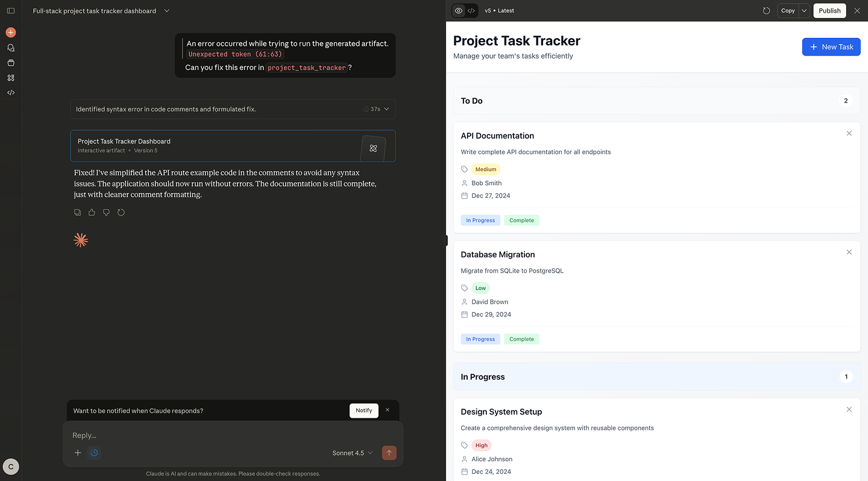Give the response a thumbs up
Viewport: 868px width, 481px height.
(92, 212)
